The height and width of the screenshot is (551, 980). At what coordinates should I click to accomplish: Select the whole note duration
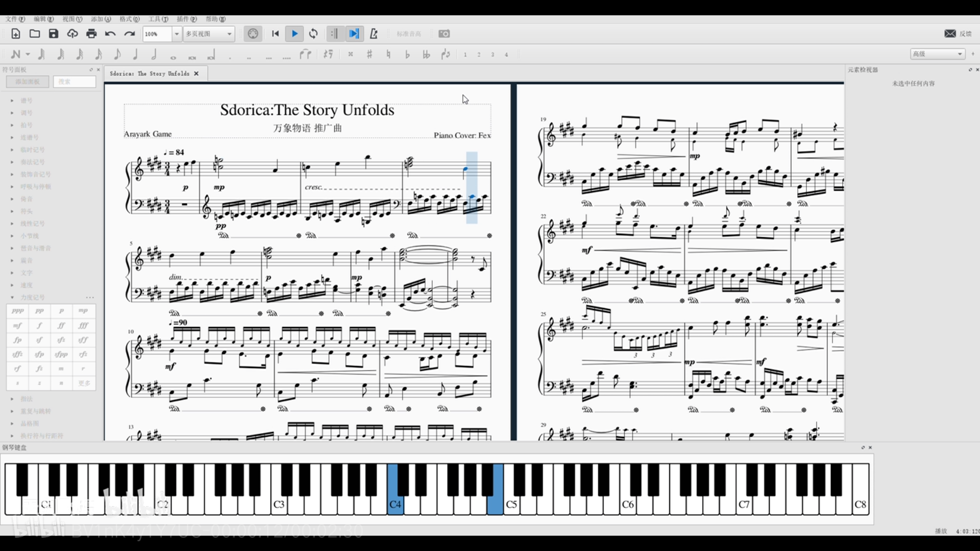173,57
